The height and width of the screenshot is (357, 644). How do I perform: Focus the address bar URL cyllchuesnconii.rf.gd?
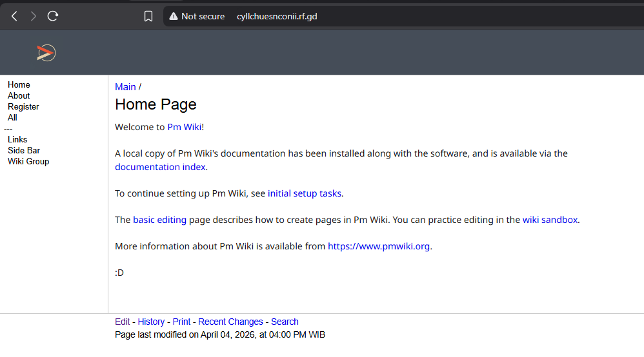(x=277, y=16)
